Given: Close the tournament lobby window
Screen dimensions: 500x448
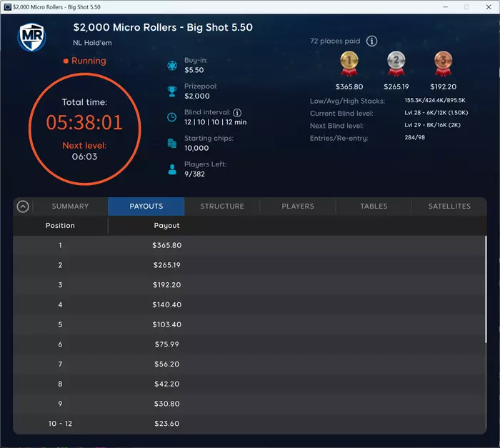Looking at the screenshot, I should pyautogui.click(x=489, y=7).
